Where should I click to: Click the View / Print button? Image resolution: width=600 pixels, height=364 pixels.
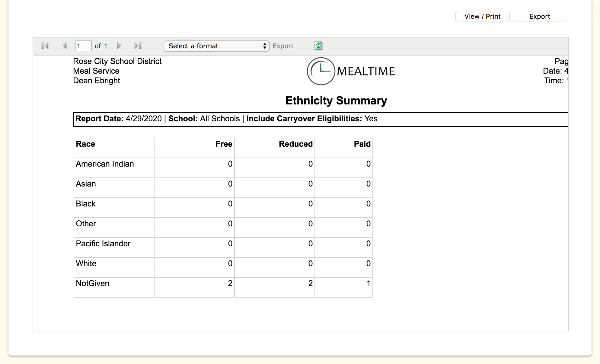coord(482,16)
